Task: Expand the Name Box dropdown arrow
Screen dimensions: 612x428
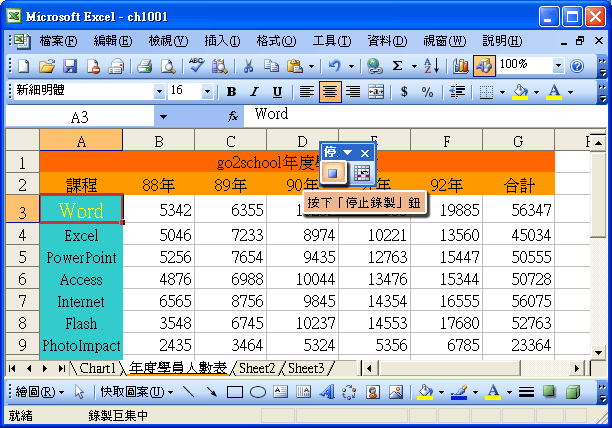Action: point(163,117)
